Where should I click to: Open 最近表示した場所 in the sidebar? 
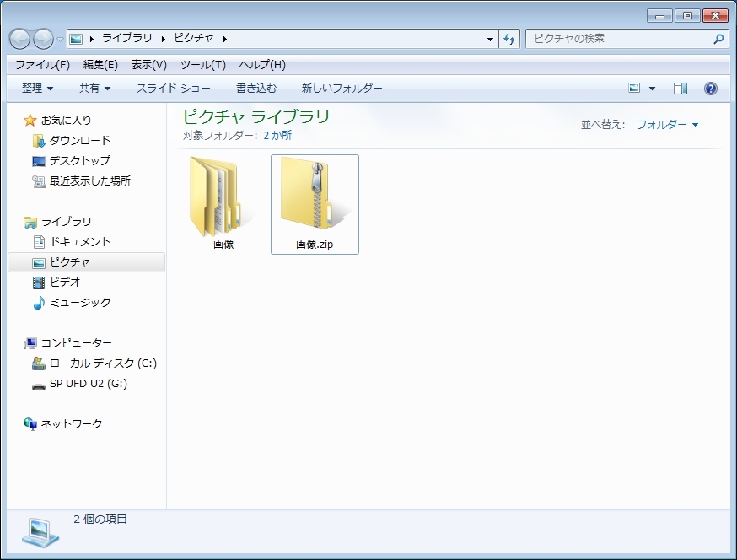click(90, 180)
